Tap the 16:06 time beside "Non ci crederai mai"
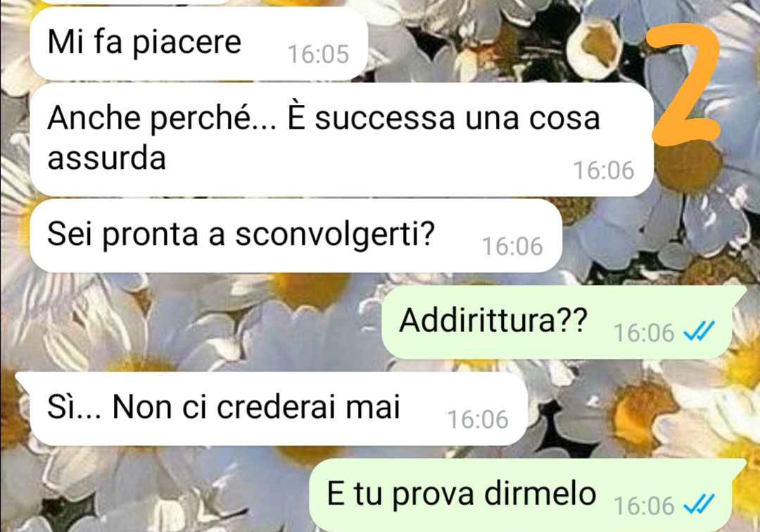 [478, 419]
